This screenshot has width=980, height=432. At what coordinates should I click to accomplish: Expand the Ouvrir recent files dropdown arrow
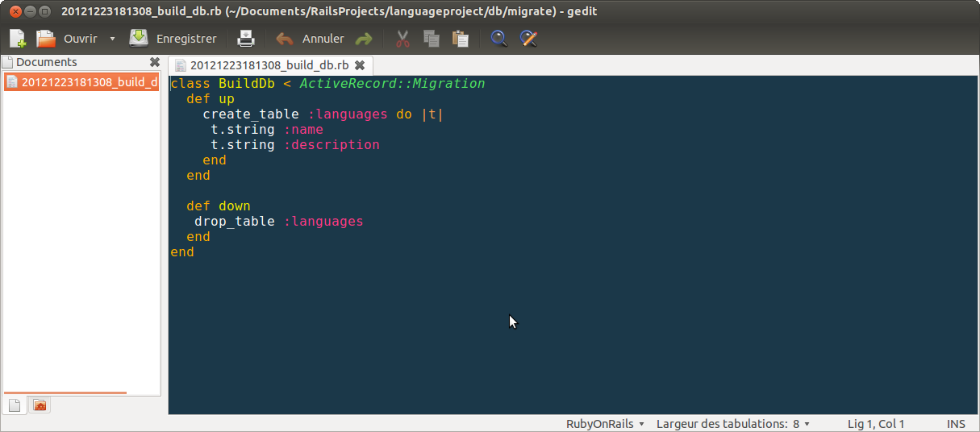112,39
